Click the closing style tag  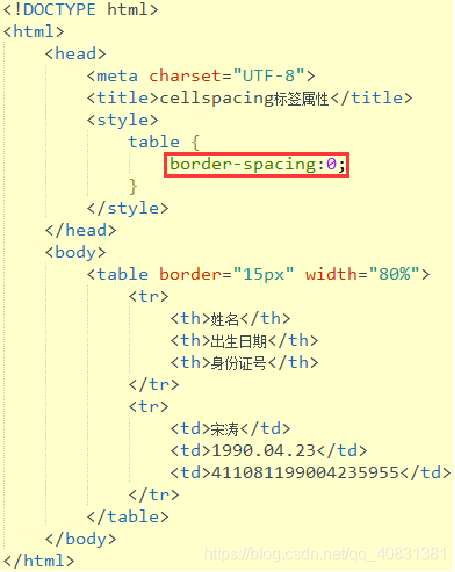pyautogui.click(x=128, y=208)
